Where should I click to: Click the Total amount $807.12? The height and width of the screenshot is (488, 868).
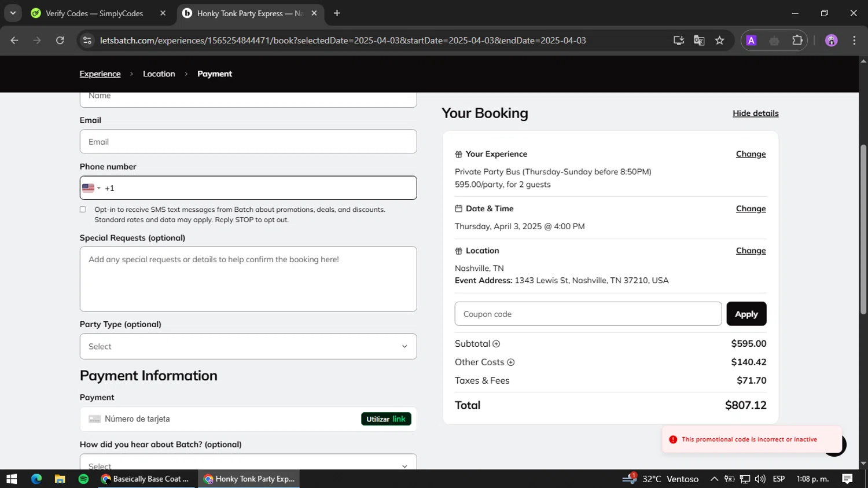745,405
